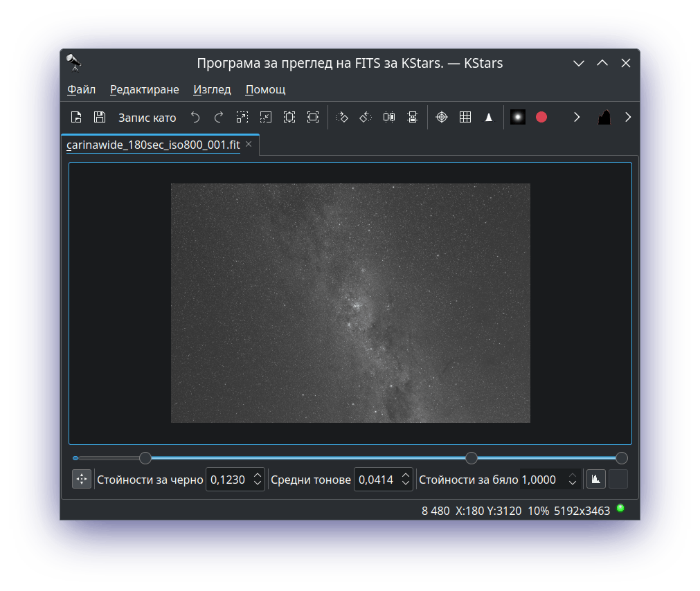Image resolution: width=700 pixels, height=591 pixels.
Task: Click the Средни тонове value field
Action: click(376, 480)
